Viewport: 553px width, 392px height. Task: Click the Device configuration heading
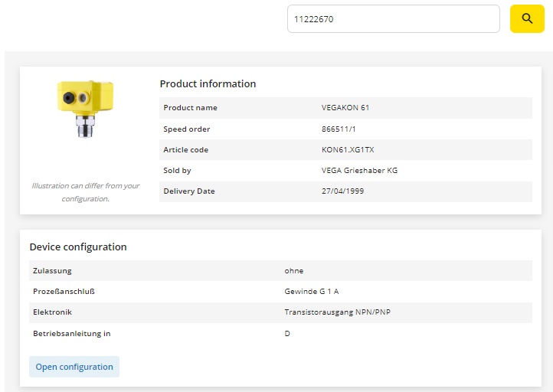tap(78, 247)
